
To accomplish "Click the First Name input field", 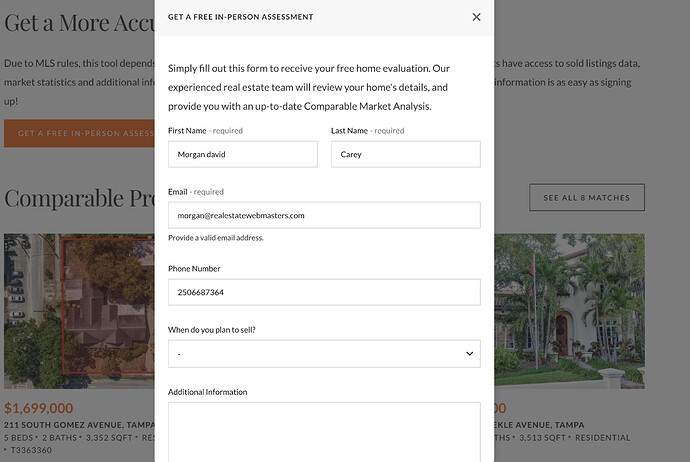I will [x=242, y=154].
